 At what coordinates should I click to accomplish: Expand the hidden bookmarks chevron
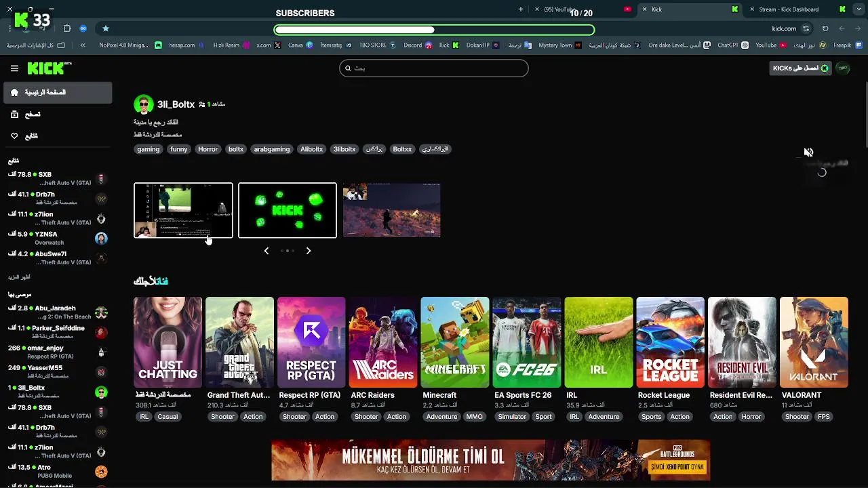click(83, 45)
